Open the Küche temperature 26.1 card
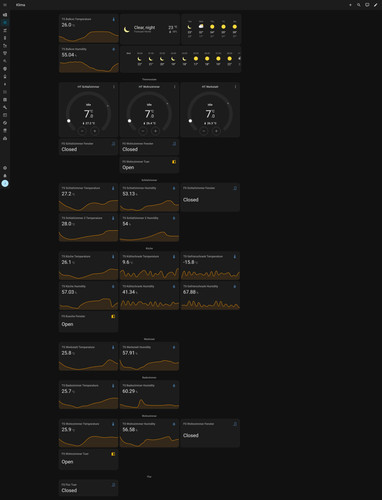 pyautogui.click(x=89, y=266)
